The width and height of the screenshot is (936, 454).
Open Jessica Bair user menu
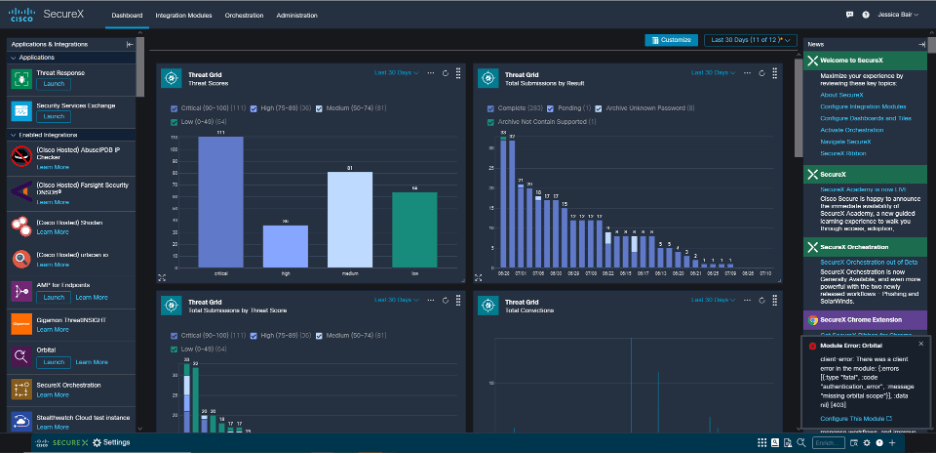[900, 16]
